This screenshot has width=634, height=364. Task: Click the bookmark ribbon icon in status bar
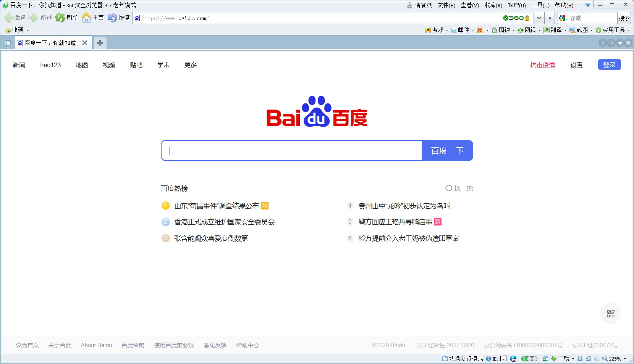[580, 359]
